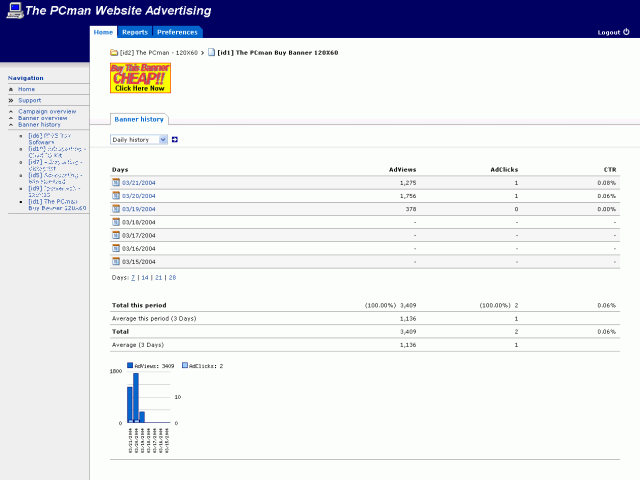Image resolution: width=640 pixels, height=480 pixels.
Task: Show 21 days of history
Action: click(158, 278)
